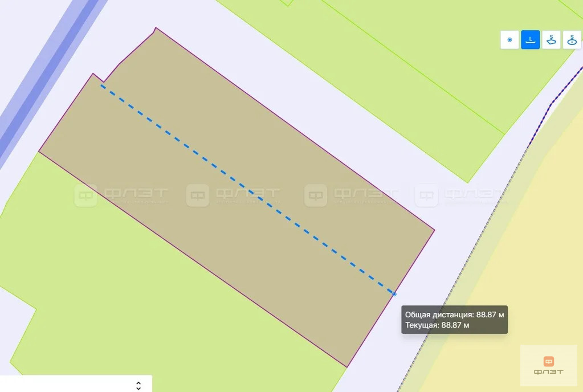Click the start of the dashed measurement line
This screenshot has height=392, width=583.
point(101,85)
